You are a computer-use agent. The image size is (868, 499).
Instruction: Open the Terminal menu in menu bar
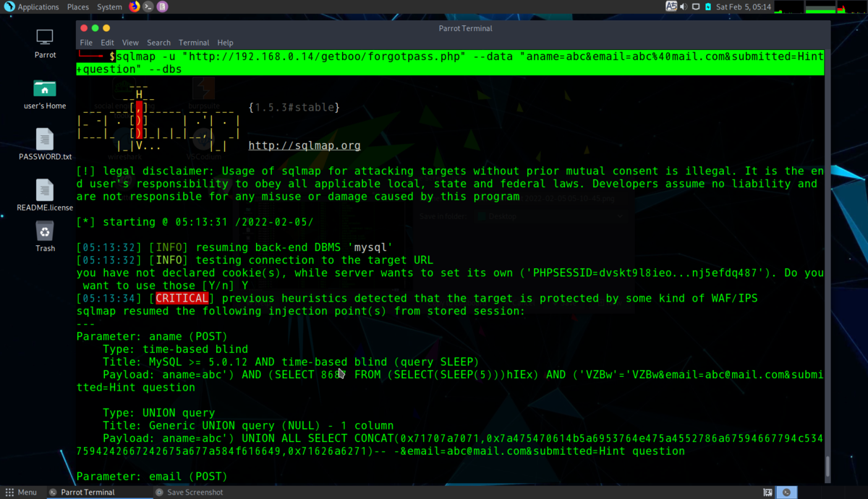point(194,43)
